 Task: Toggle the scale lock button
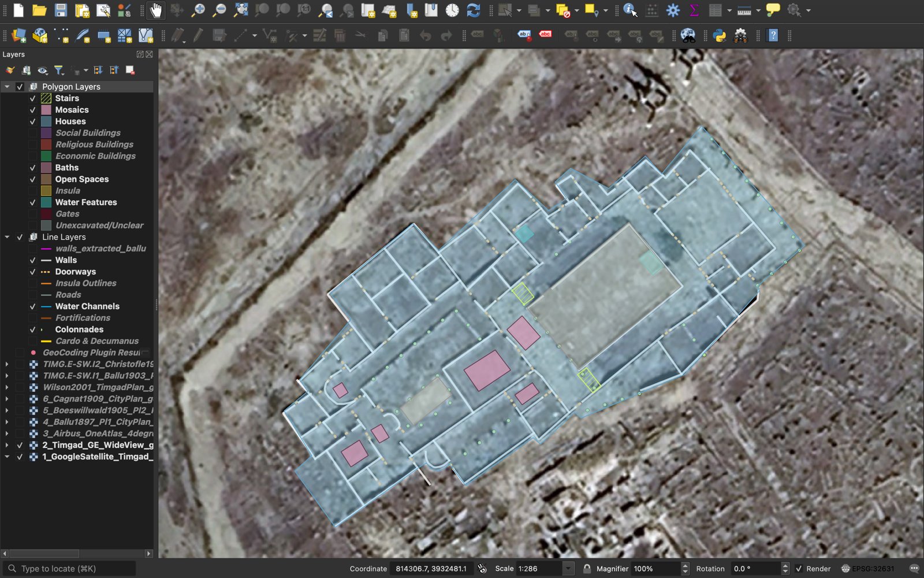587,569
